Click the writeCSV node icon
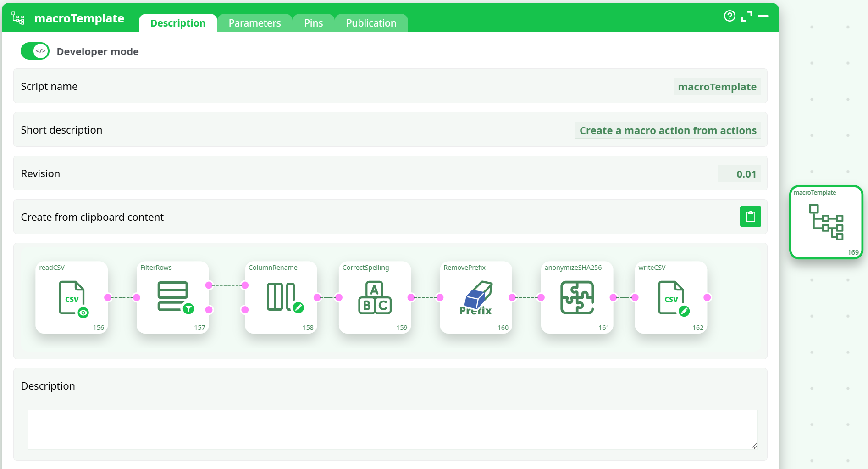 671,298
